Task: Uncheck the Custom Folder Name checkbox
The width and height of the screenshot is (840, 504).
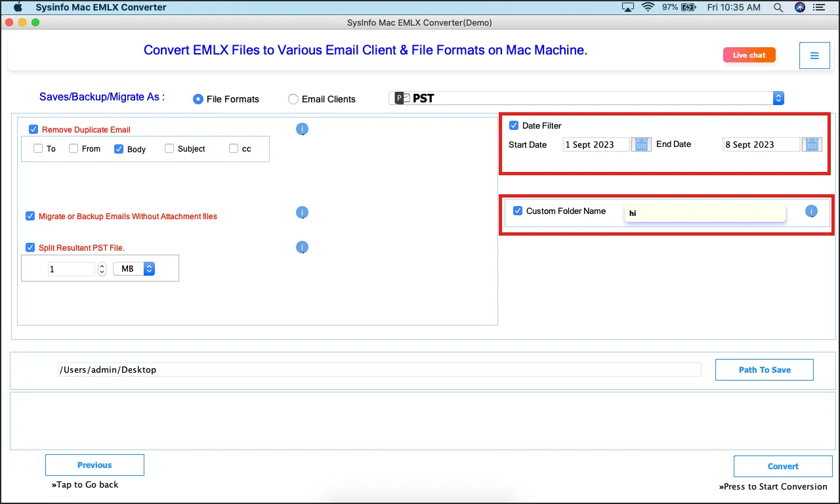Action: 518,211
